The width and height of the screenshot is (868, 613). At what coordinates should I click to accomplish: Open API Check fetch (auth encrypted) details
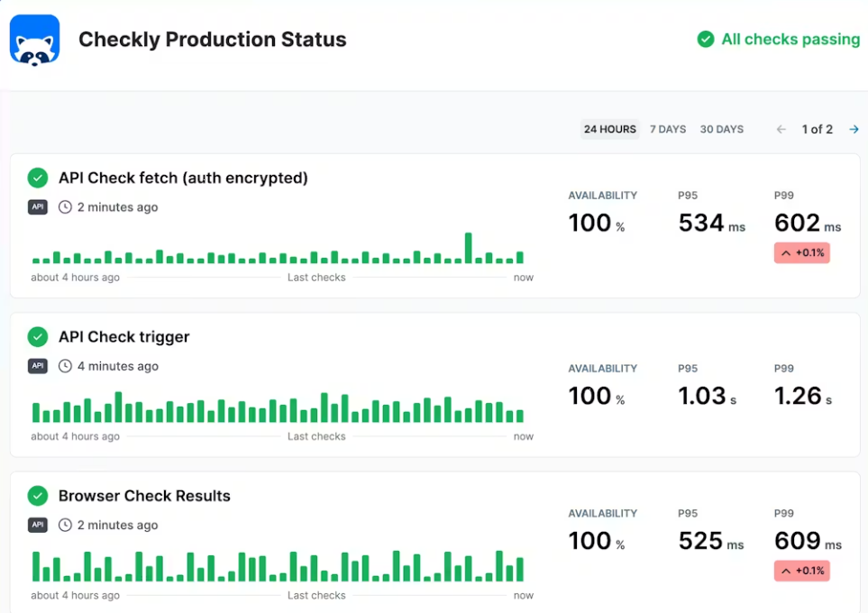[183, 178]
